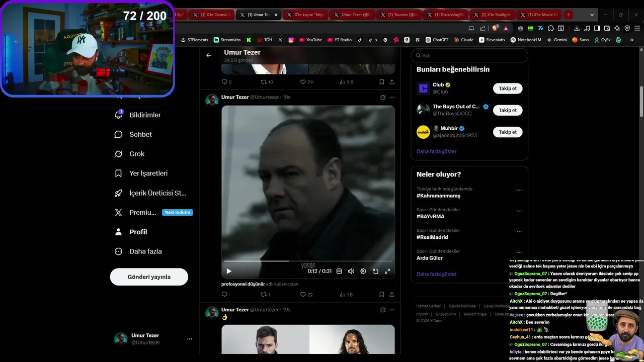Bookmark the video post
This screenshot has height=362, width=644.
click(382, 295)
